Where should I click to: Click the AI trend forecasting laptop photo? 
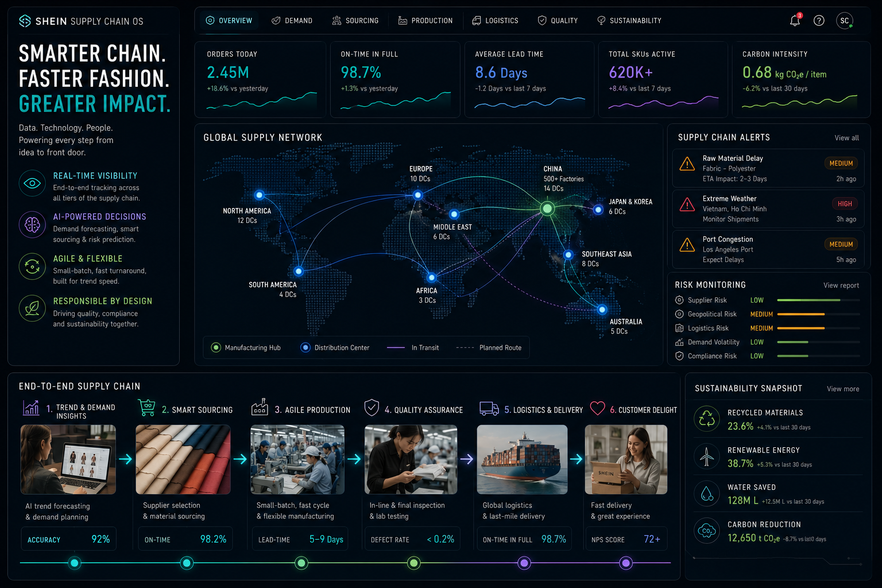68,459
